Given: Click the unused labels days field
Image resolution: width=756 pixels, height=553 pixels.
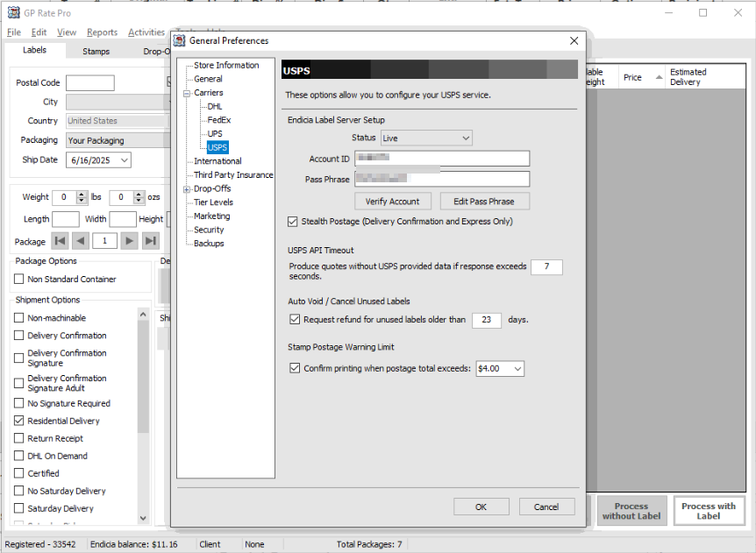Looking at the screenshot, I should [x=487, y=320].
